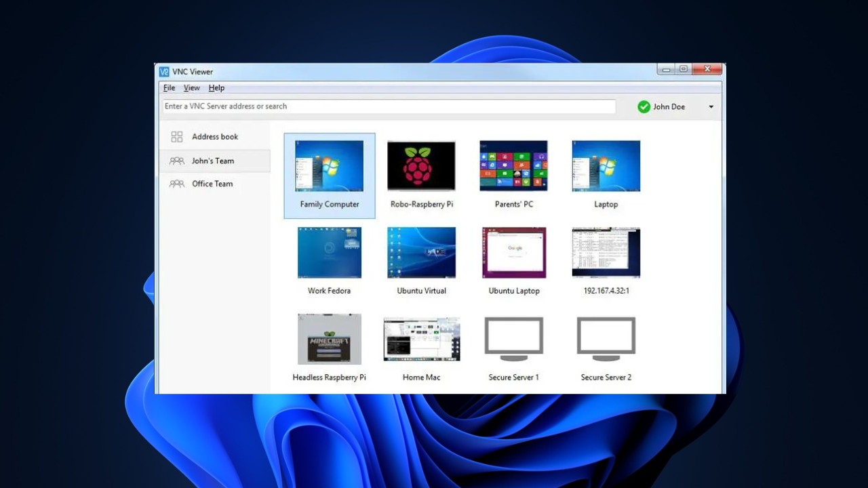This screenshot has width=868, height=488.
Task: Open the Help menu
Action: [216, 88]
